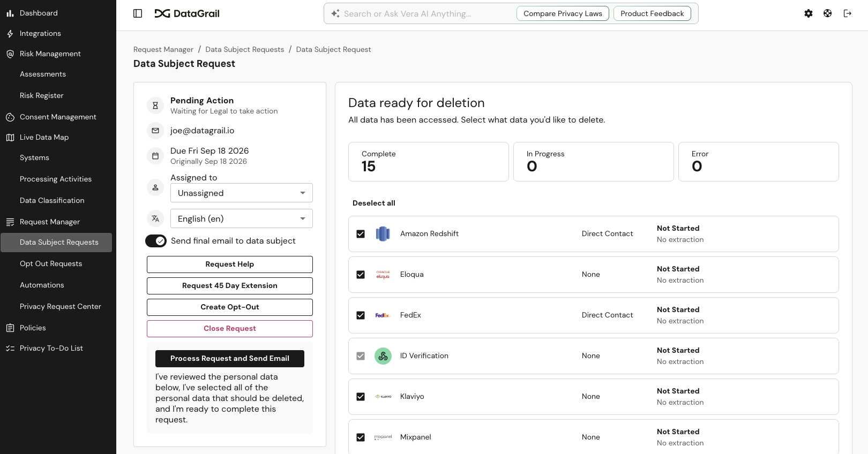Open settings gear icon
The width and height of the screenshot is (868, 454).
[x=809, y=13]
